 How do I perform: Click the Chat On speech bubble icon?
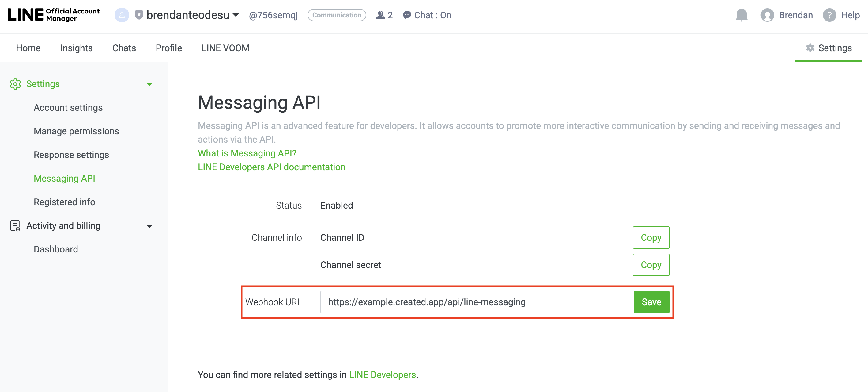(x=407, y=15)
